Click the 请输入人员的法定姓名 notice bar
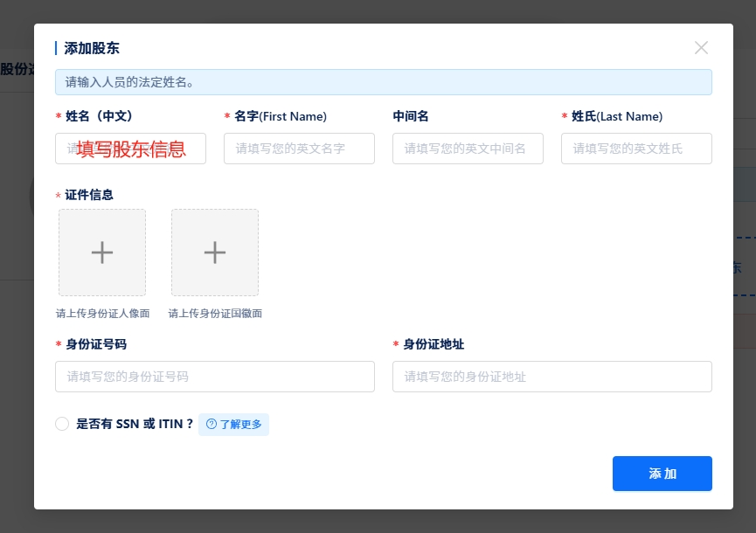Image resolution: width=756 pixels, height=533 pixels. coord(385,81)
